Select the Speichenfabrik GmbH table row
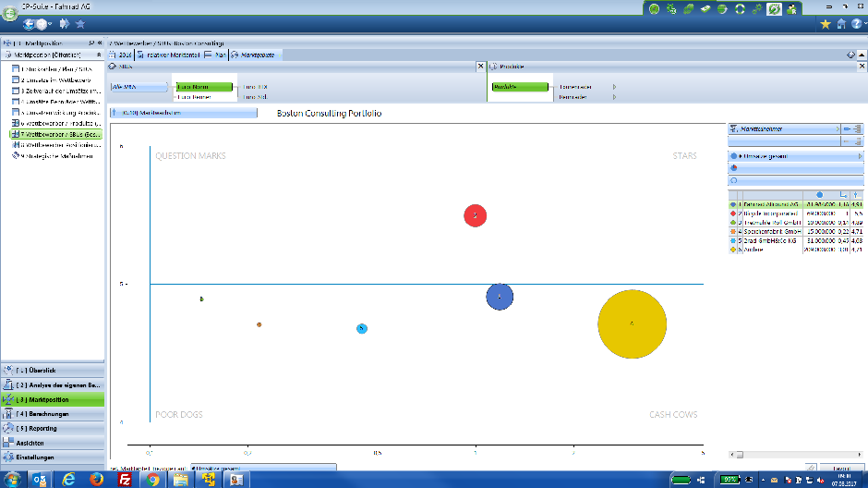This screenshot has height=488, width=868. pos(795,232)
